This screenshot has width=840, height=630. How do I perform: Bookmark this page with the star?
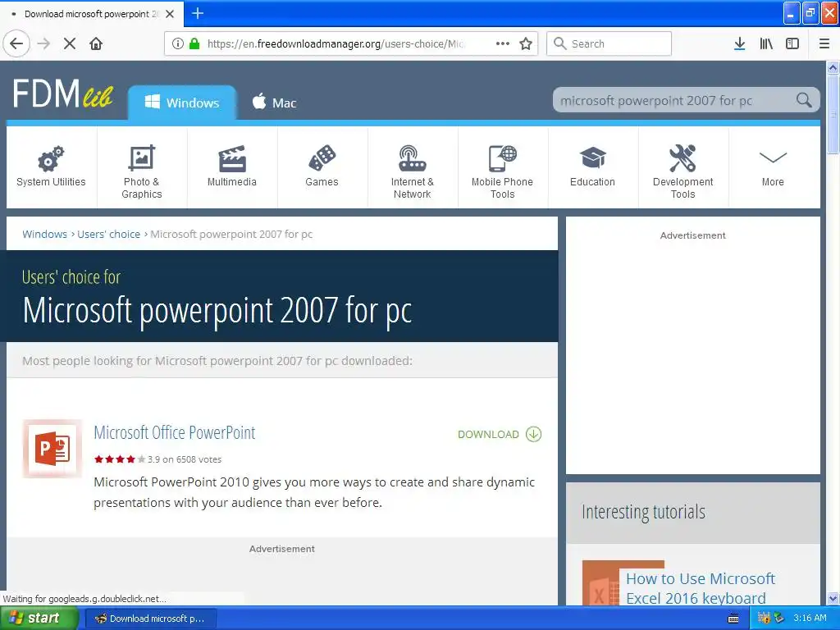(526, 43)
